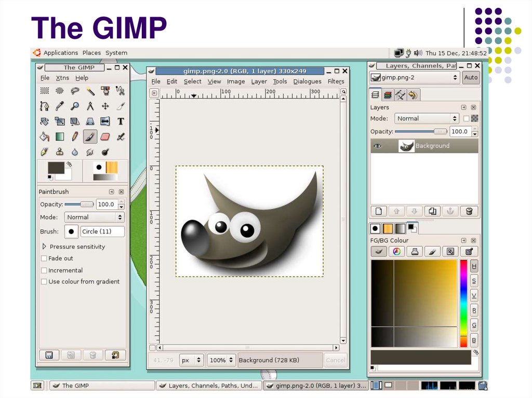The image size is (532, 398).
Task: Switch to the Channels tab
Action: pyautogui.click(x=388, y=95)
